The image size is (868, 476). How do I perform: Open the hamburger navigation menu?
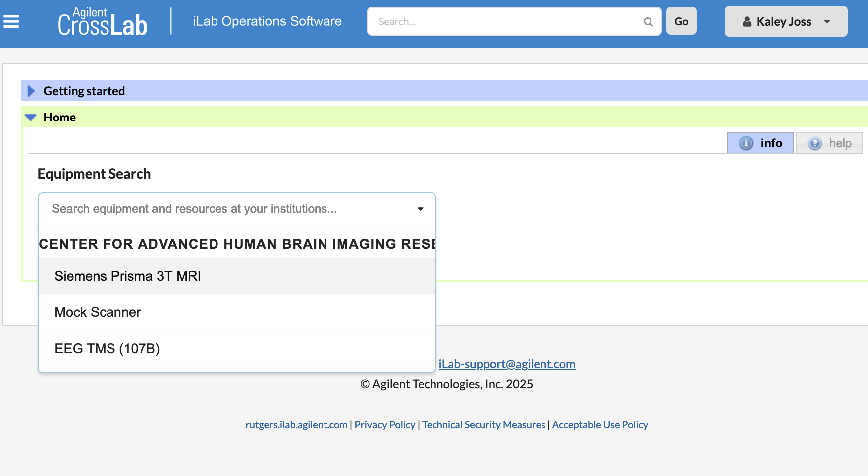coord(11,21)
